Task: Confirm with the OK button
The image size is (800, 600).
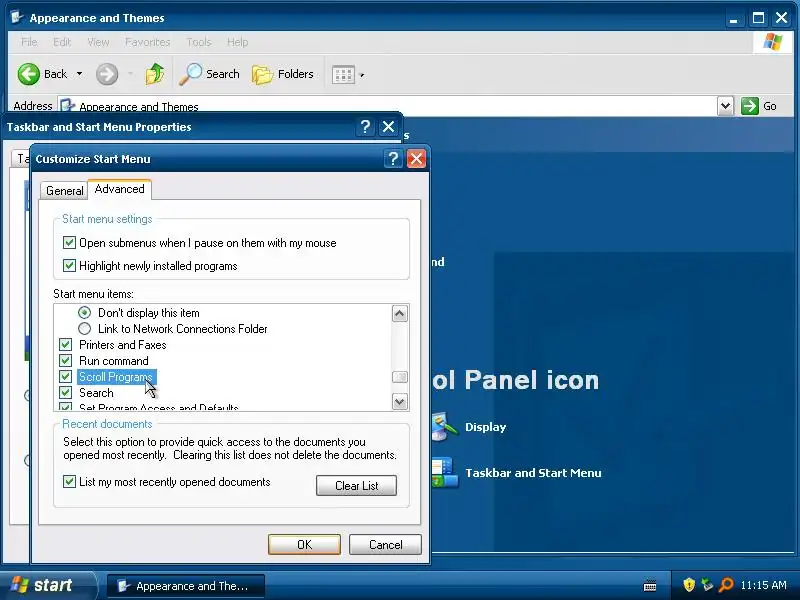Action: (x=304, y=544)
